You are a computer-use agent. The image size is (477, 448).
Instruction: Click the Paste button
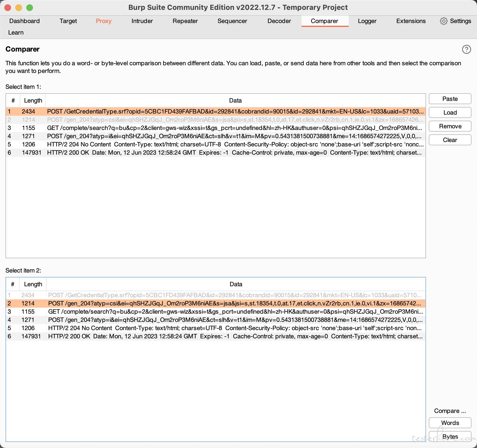point(450,99)
